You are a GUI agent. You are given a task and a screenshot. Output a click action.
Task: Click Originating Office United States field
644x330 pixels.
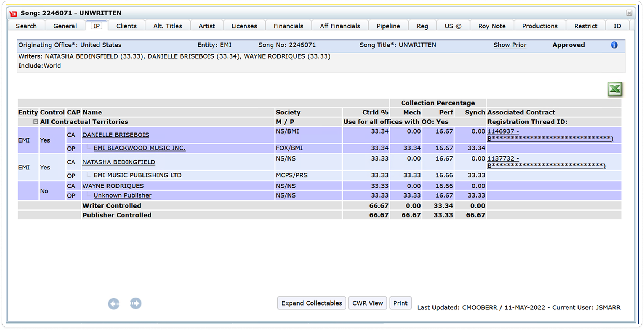[x=70, y=45]
